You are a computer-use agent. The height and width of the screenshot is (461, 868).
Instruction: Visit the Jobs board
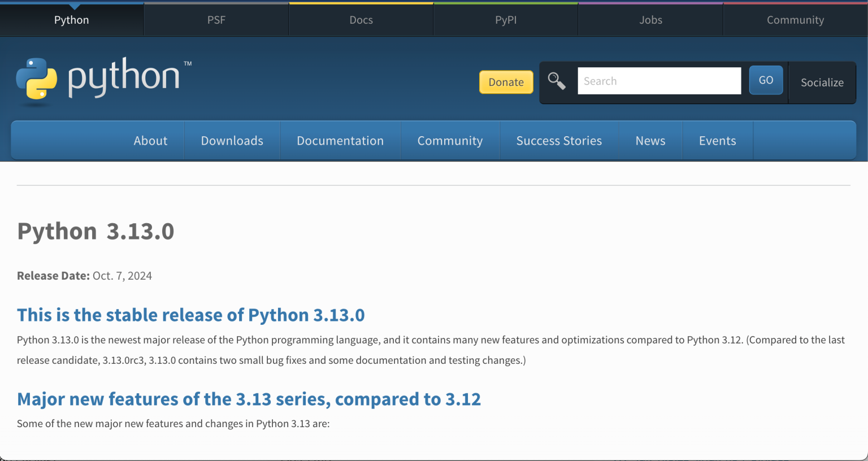coord(650,19)
